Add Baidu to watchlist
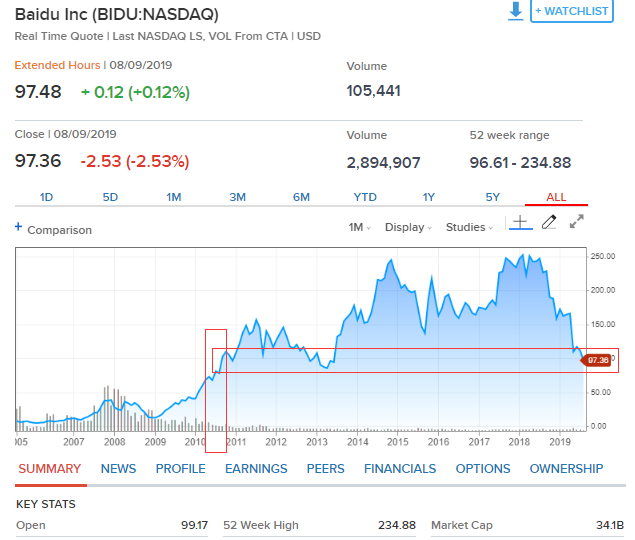The width and height of the screenshot is (635, 540). [x=572, y=11]
